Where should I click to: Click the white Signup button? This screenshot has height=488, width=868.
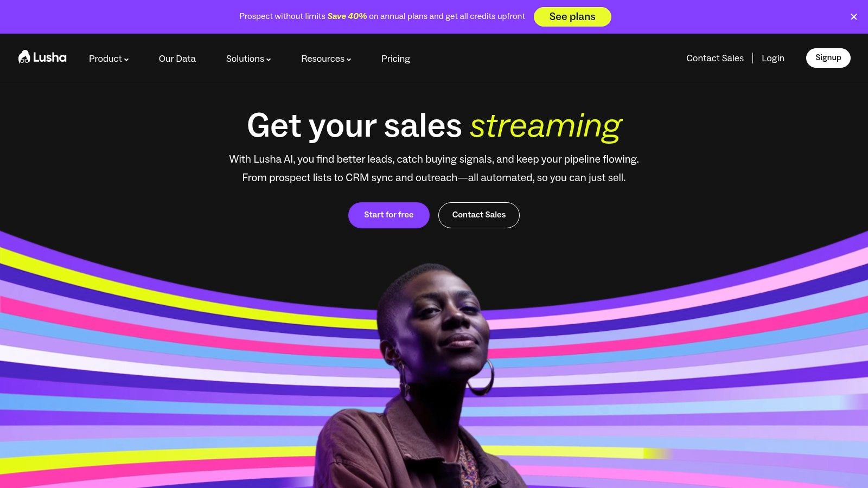tap(828, 58)
